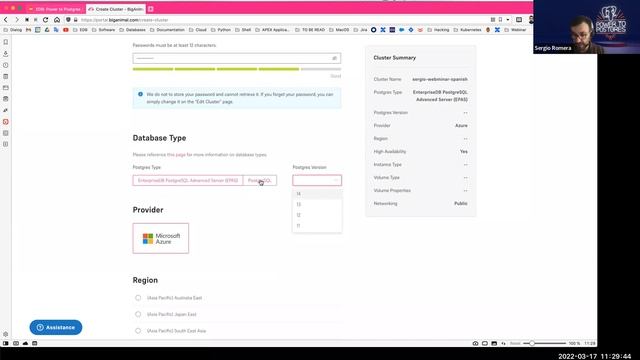Open the Python bookmarks folder

point(220,30)
